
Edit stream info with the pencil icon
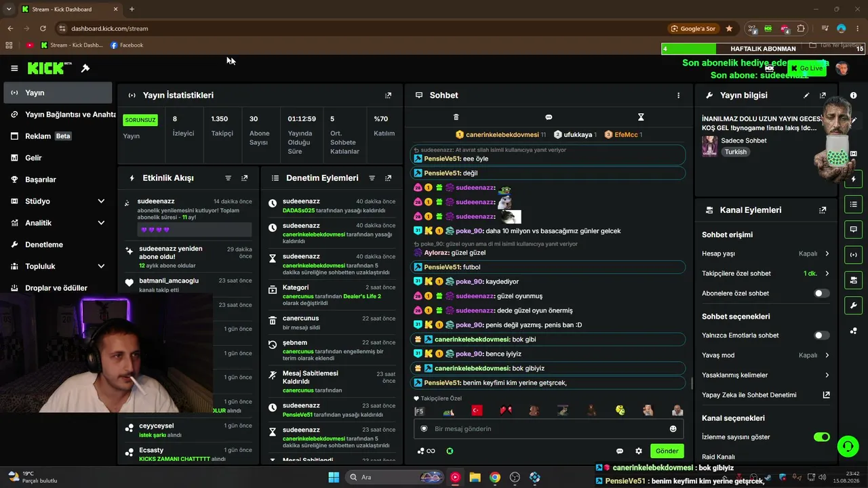tap(806, 96)
